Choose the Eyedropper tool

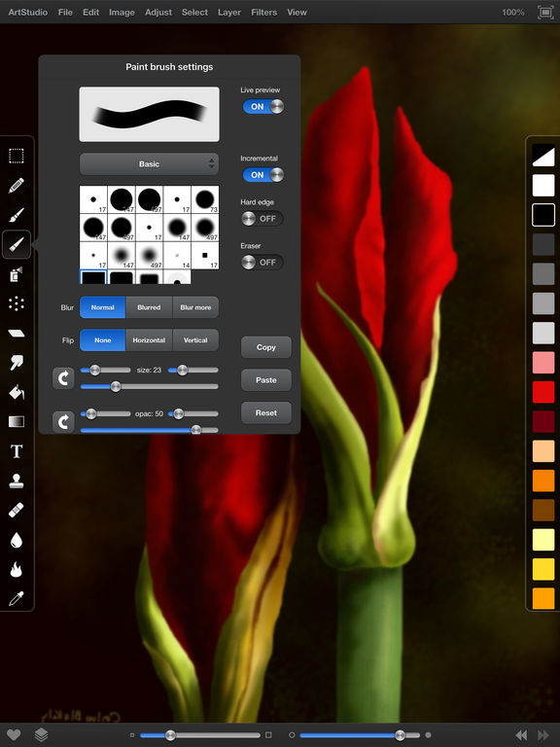point(17,599)
